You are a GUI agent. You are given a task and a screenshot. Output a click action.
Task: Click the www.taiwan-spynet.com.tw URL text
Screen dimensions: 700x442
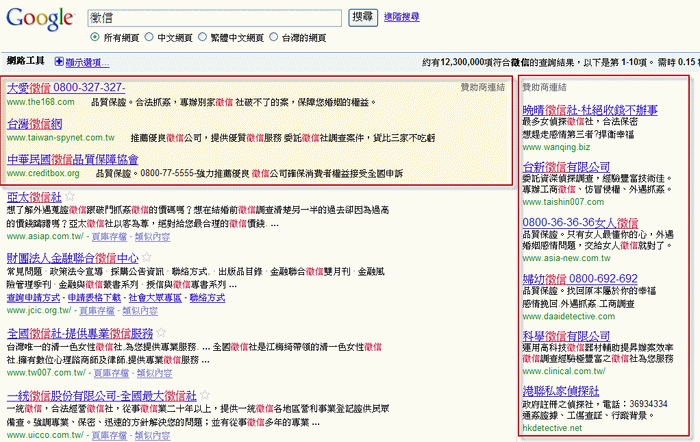click(x=61, y=138)
